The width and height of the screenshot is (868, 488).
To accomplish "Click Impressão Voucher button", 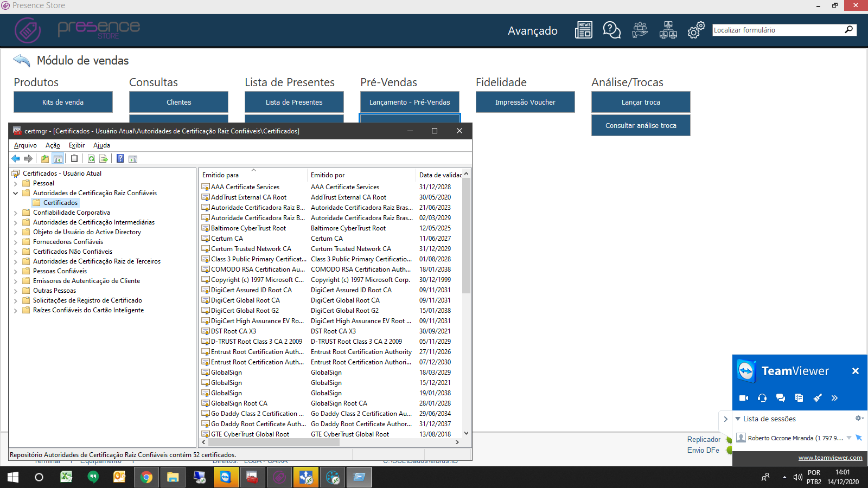I will pyautogui.click(x=525, y=102).
